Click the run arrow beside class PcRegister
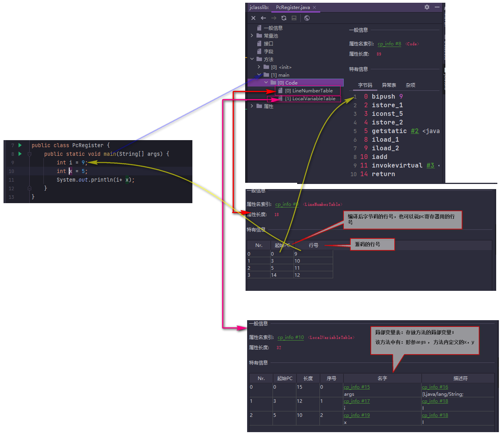504x438 pixels. pyautogui.click(x=20, y=145)
